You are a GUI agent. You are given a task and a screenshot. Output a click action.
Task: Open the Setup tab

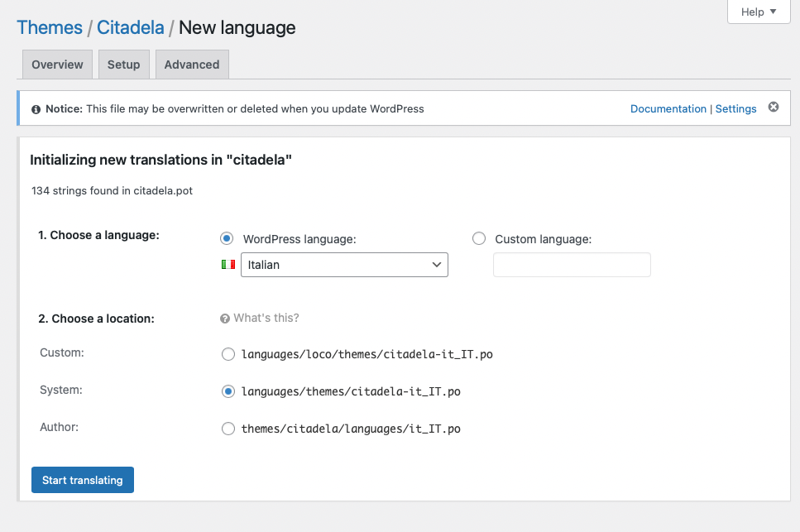tap(123, 65)
